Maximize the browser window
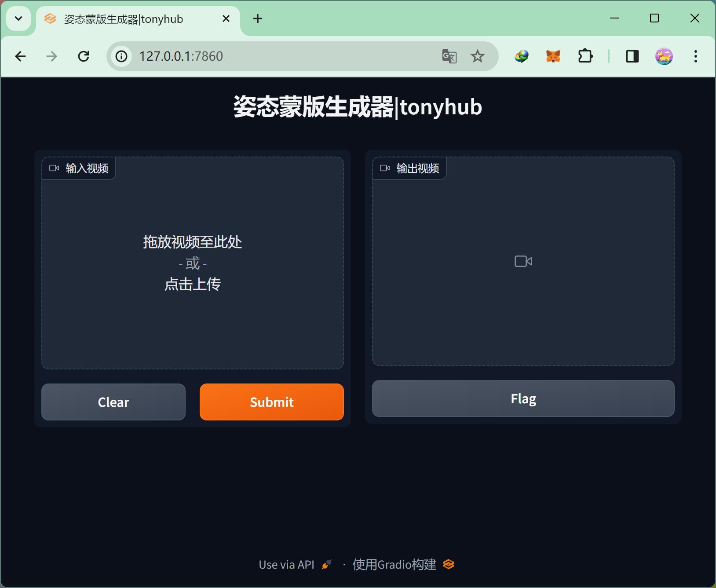This screenshot has width=716, height=588. click(654, 18)
